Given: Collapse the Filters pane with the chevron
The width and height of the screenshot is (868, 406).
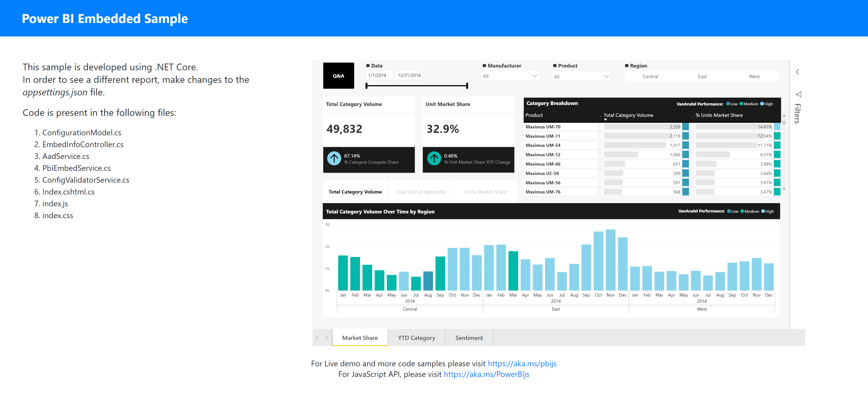Looking at the screenshot, I should pos(797,72).
